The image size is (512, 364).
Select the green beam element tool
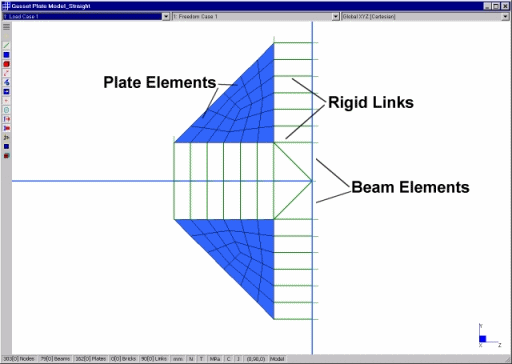click(6, 45)
